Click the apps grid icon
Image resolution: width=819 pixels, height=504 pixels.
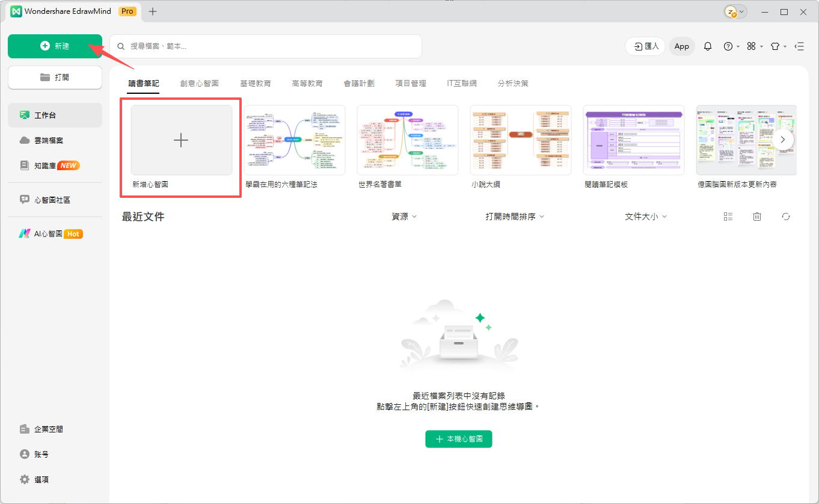(x=751, y=46)
